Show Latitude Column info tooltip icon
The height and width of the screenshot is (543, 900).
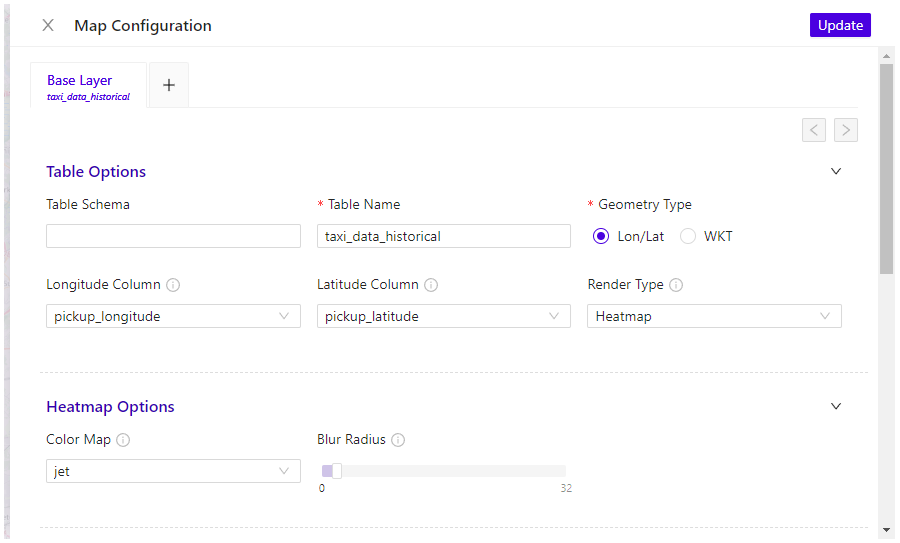[431, 285]
